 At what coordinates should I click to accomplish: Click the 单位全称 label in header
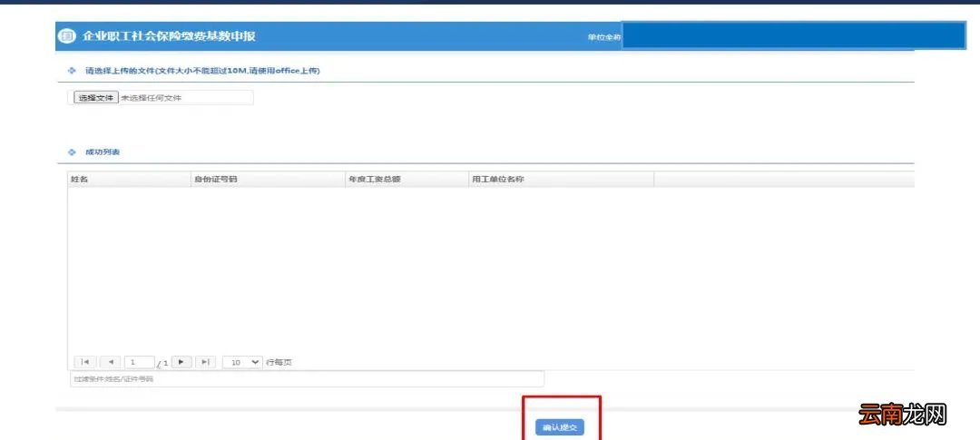click(x=603, y=37)
